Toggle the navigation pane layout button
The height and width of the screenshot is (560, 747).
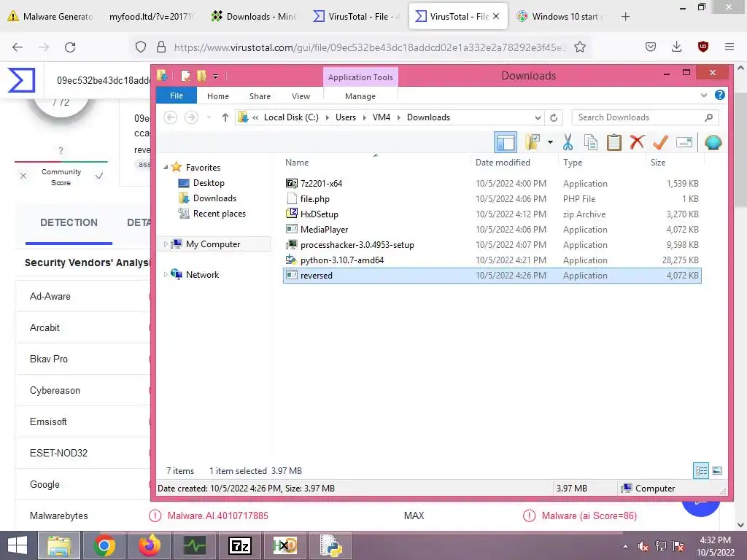[x=506, y=142]
